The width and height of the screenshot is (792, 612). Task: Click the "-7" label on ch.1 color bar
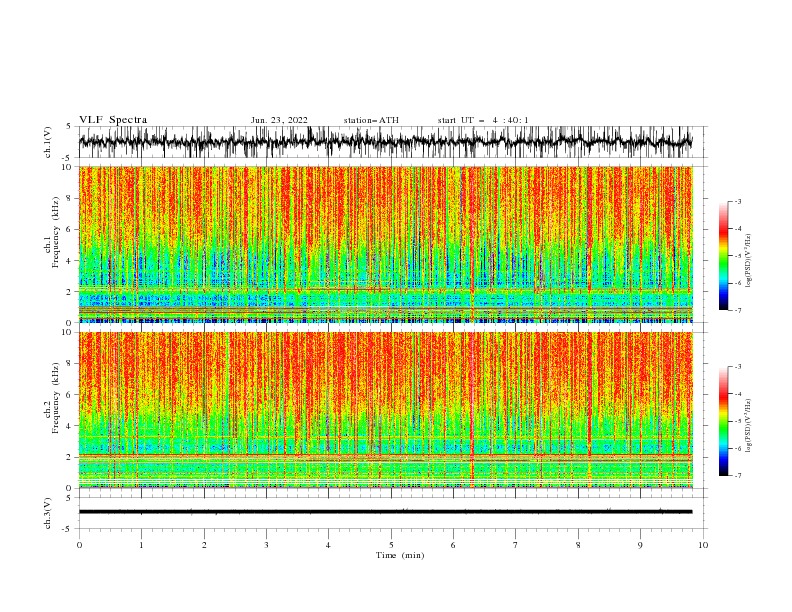click(x=737, y=310)
